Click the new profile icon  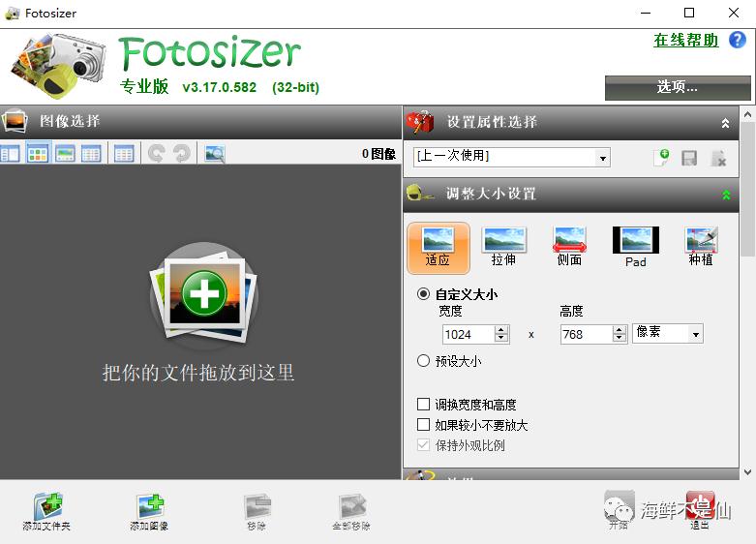coord(662,157)
